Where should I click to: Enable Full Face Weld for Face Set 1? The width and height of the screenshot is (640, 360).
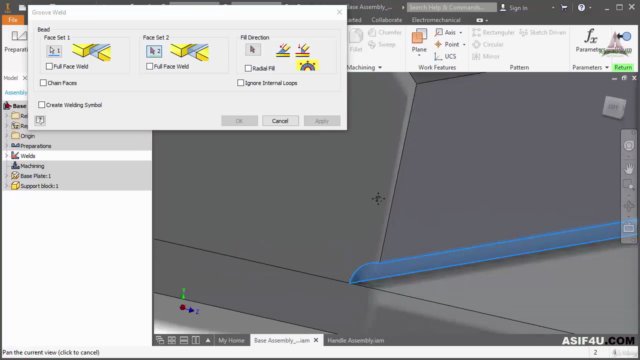tap(49, 66)
